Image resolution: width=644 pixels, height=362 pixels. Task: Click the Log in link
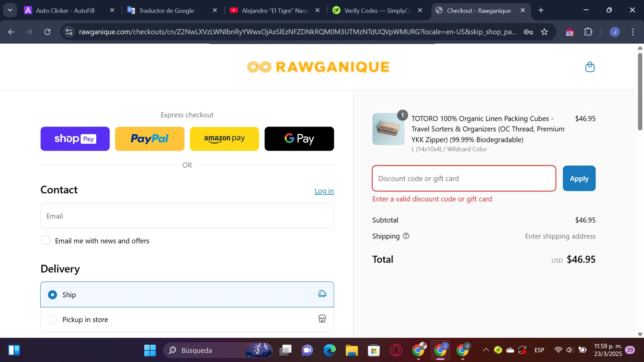324,191
